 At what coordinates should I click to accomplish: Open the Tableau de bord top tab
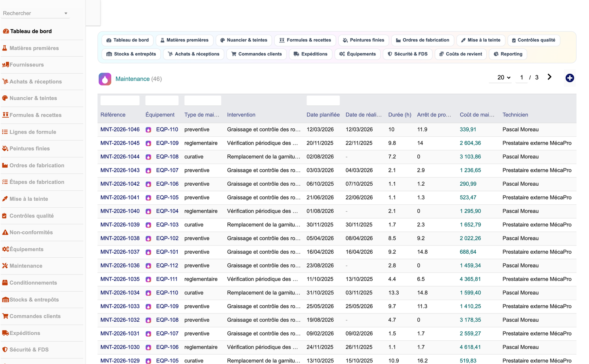click(x=128, y=40)
